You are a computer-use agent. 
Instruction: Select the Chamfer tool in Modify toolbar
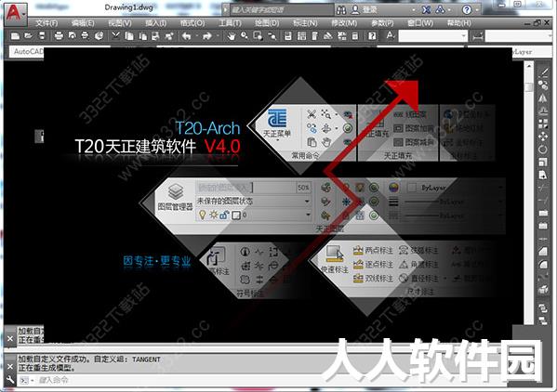[543, 252]
